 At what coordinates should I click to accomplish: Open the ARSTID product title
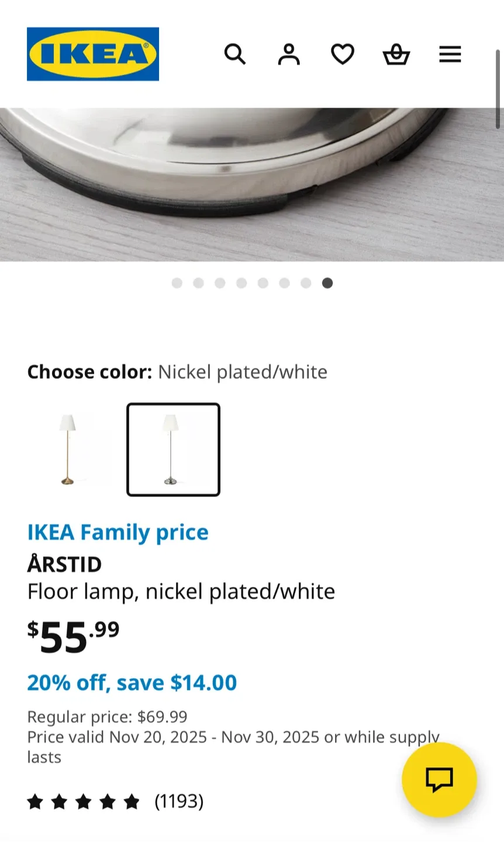[x=64, y=564]
